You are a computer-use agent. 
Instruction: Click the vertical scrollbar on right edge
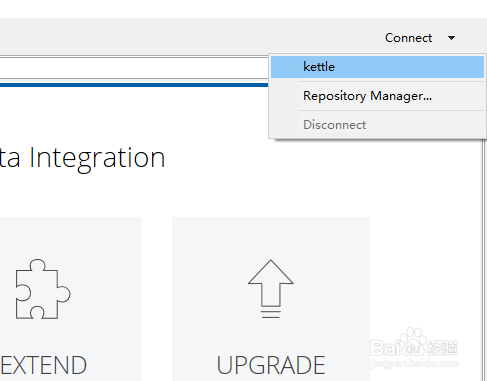483,260
